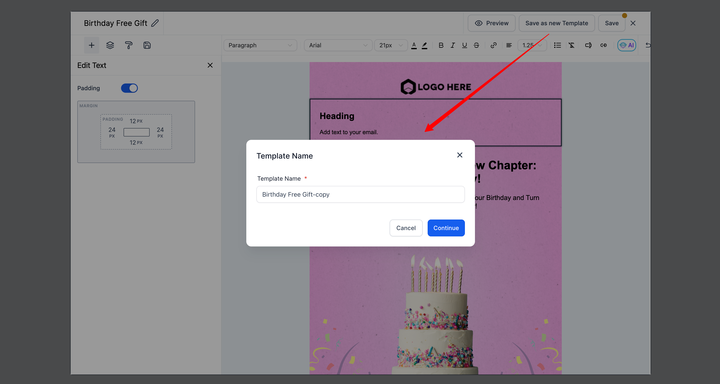Screen dimensions: 720x384
Task: Open the AI assistant button
Action: click(627, 45)
